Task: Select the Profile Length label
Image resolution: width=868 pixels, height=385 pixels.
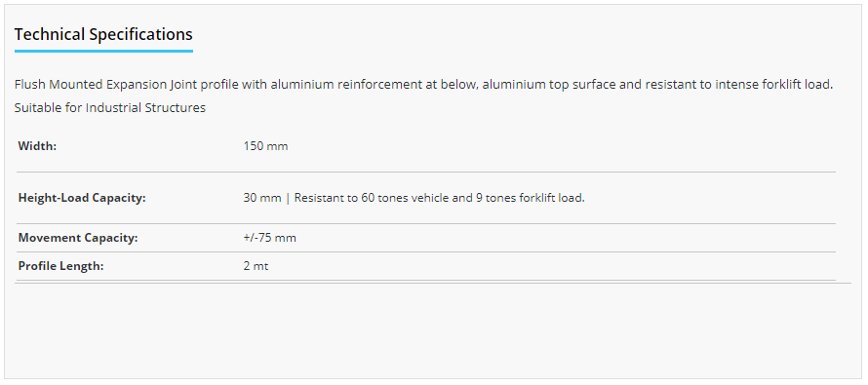Action: coord(60,266)
